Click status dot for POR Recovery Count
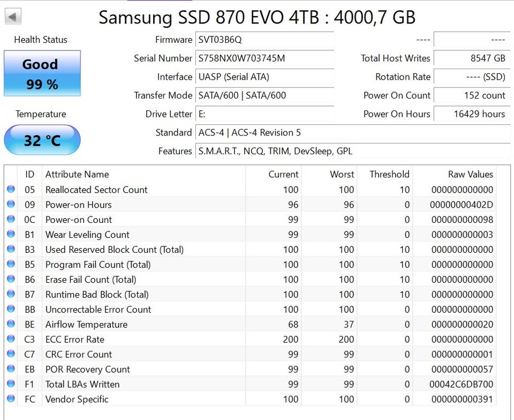This screenshot has height=420, width=514. pos(11,369)
